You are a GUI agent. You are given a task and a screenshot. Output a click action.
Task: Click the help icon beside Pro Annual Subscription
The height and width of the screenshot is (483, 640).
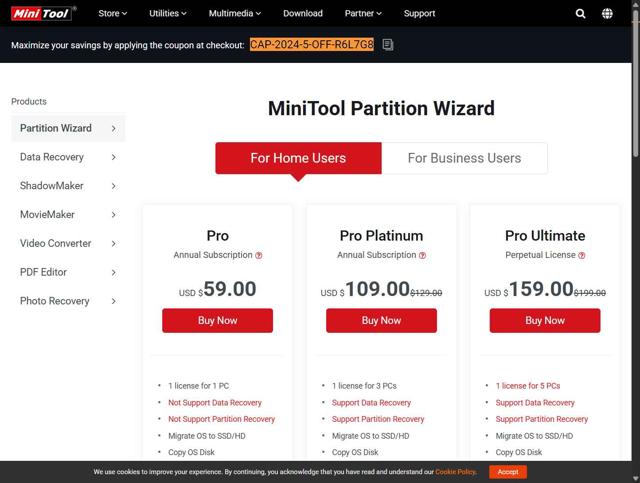(x=258, y=255)
